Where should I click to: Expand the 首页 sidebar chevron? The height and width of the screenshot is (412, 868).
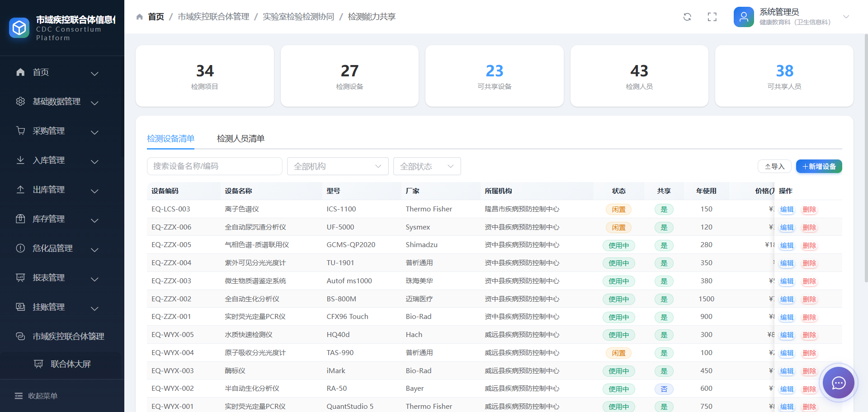tap(94, 73)
